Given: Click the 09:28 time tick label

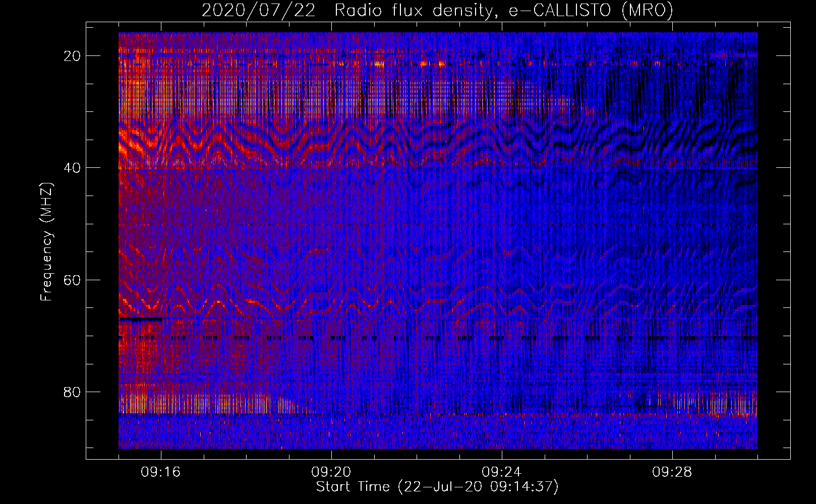Looking at the screenshot, I should [x=672, y=472].
